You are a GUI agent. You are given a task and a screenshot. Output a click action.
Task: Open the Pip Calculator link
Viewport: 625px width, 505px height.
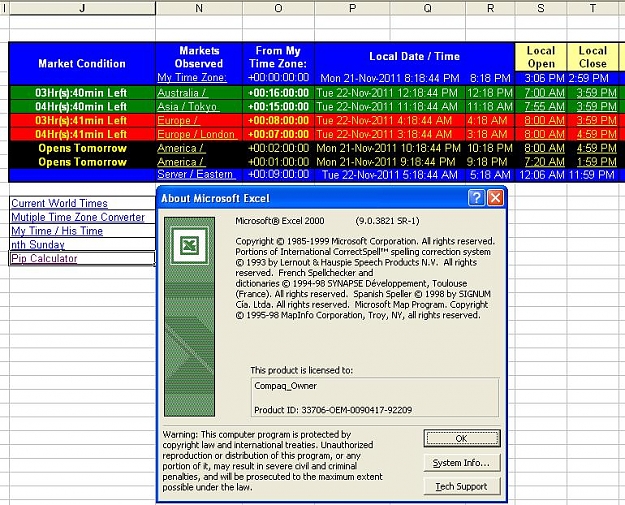[x=44, y=258]
